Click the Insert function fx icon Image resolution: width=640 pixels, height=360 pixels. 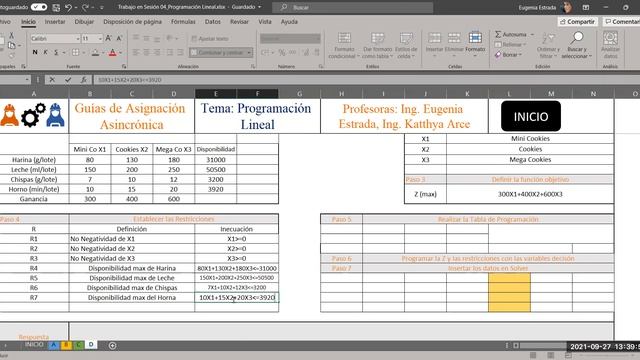point(83,80)
